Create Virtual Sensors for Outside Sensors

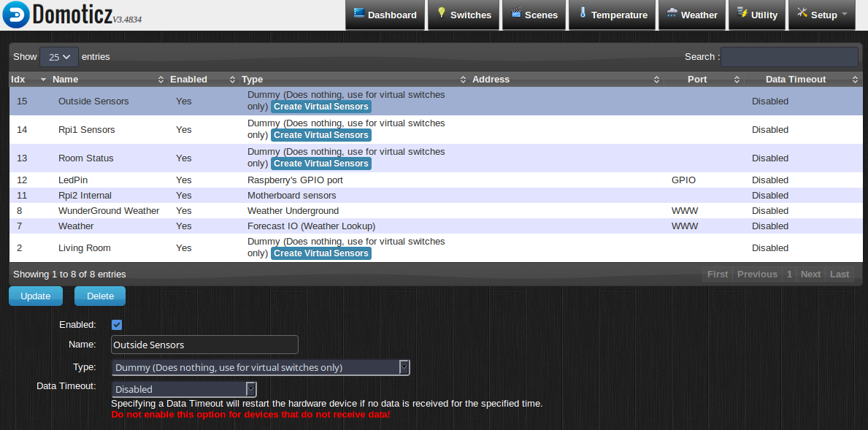point(321,107)
